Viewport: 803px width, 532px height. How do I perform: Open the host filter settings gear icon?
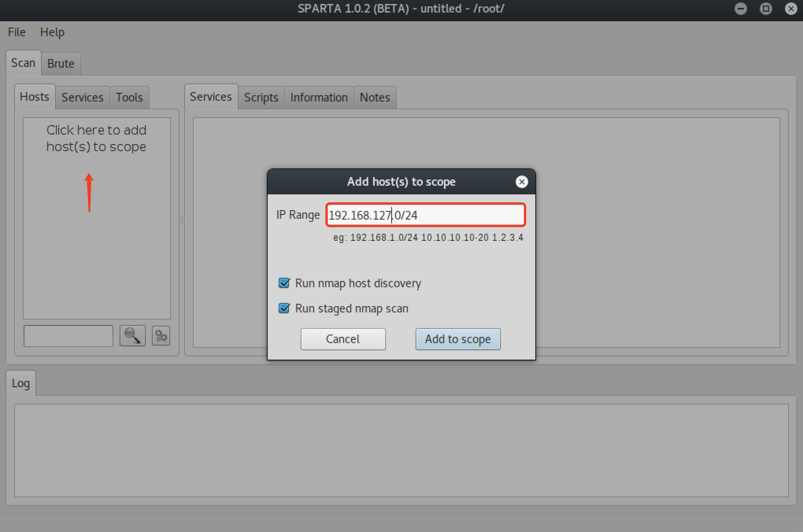(x=161, y=336)
